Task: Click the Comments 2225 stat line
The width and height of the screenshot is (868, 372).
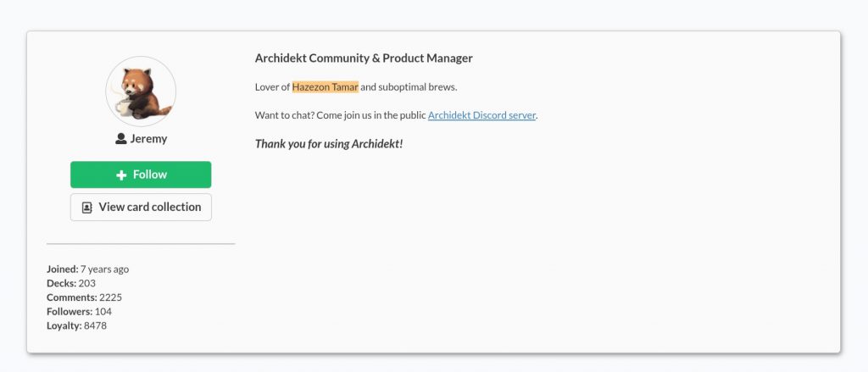Action: pos(84,297)
